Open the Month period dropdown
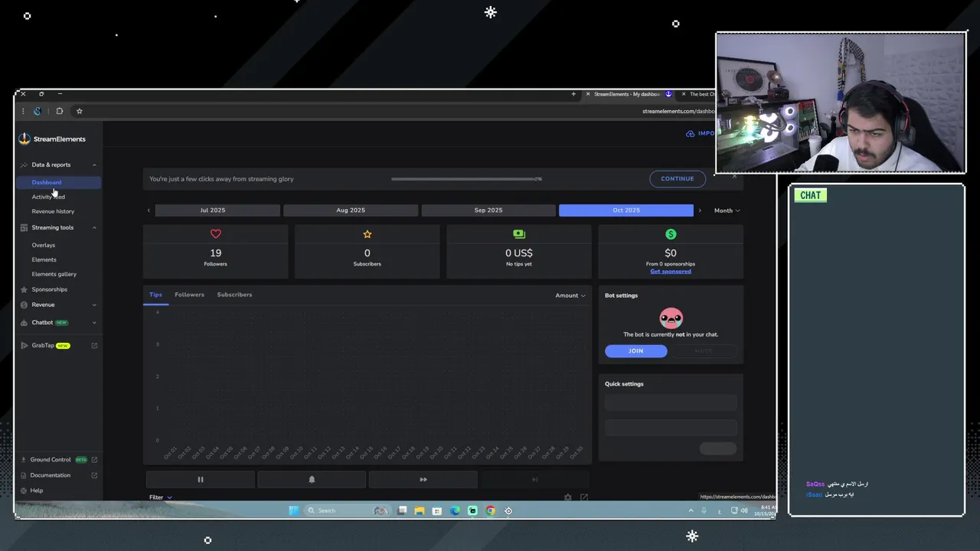 tap(727, 210)
